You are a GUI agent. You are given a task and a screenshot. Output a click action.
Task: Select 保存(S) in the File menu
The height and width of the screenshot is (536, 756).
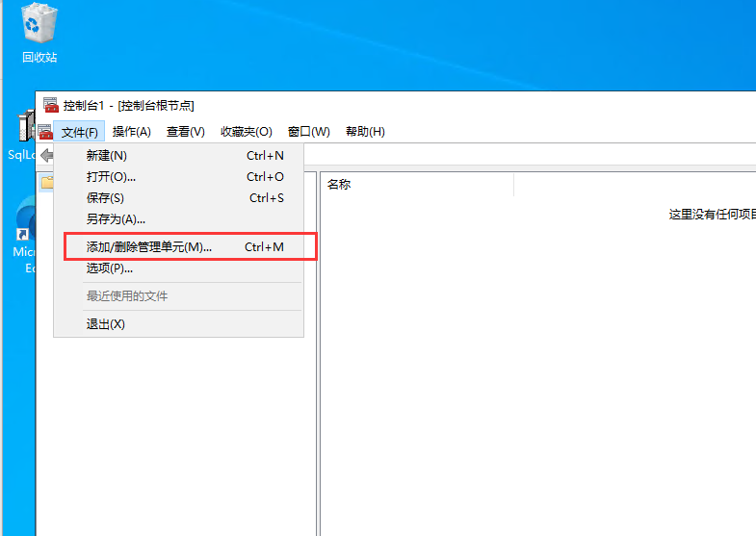point(105,197)
